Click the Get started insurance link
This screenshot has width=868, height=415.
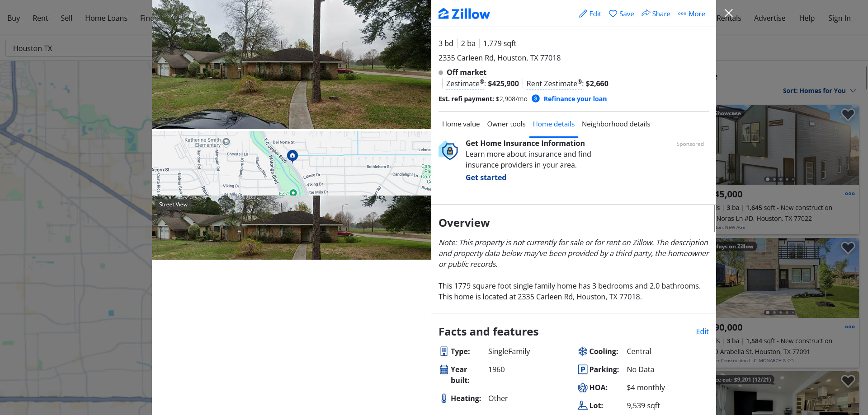click(x=486, y=177)
